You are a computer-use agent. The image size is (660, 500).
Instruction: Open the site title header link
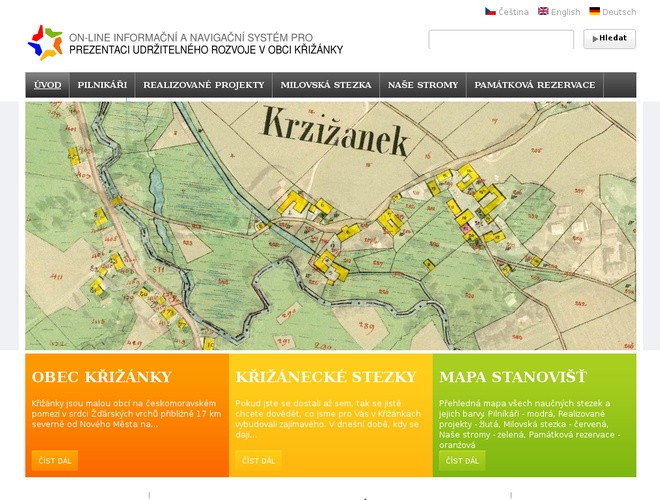pyautogui.click(x=205, y=42)
